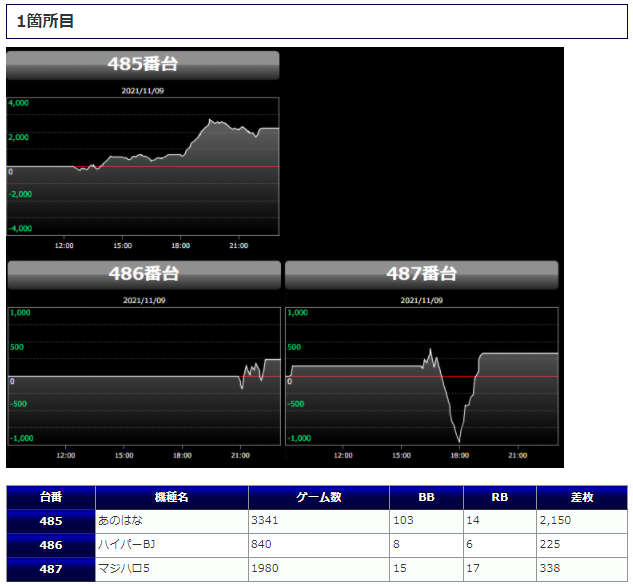Click machine name あのはな

tap(120, 520)
